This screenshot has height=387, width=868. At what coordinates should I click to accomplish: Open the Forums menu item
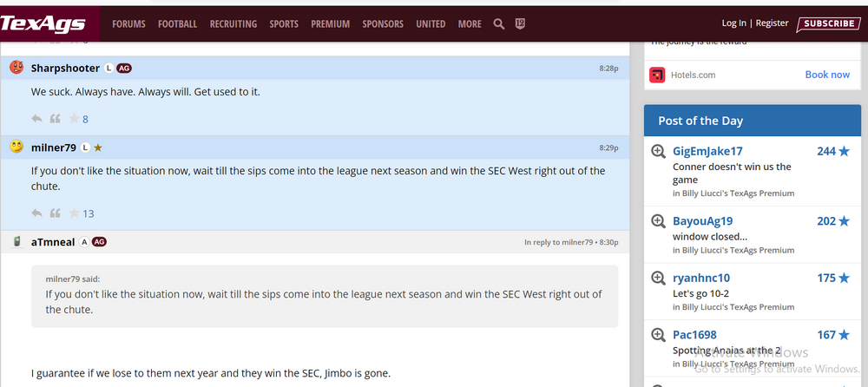pos(128,24)
